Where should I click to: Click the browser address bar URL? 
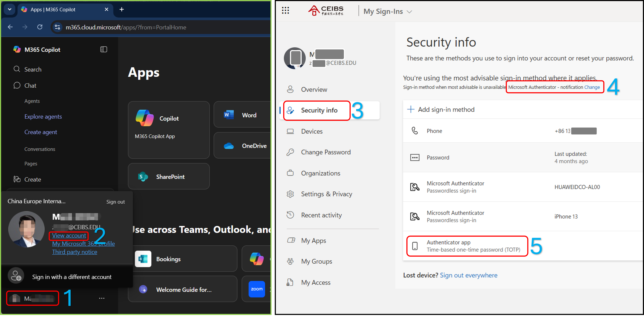click(x=126, y=27)
